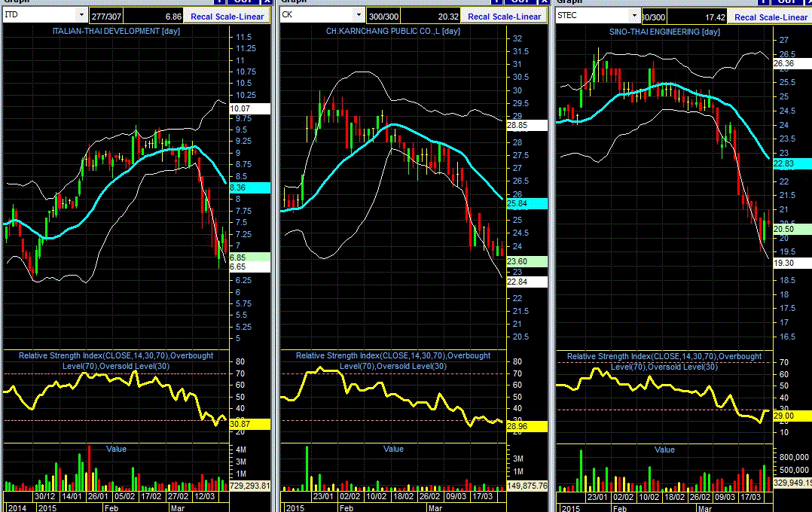The width and height of the screenshot is (812, 512).
Task: Click the Relative Strength Index title on the STEC chart
Action: pyautogui.click(x=664, y=361)
